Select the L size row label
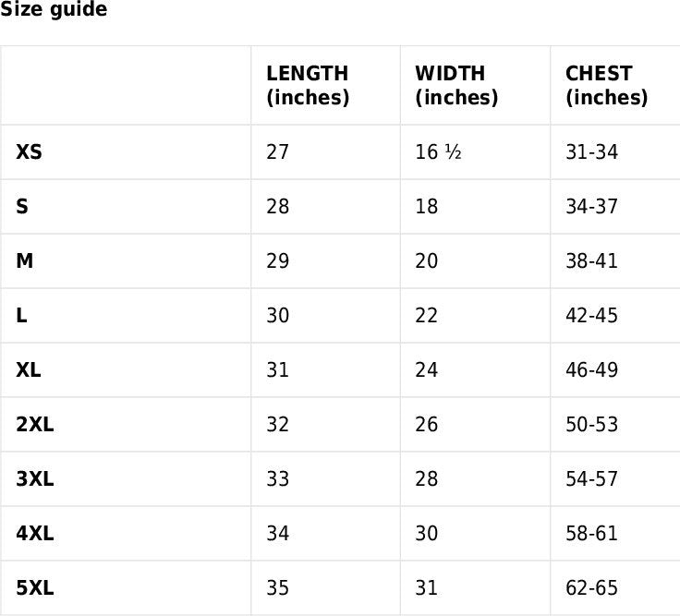 22,315
